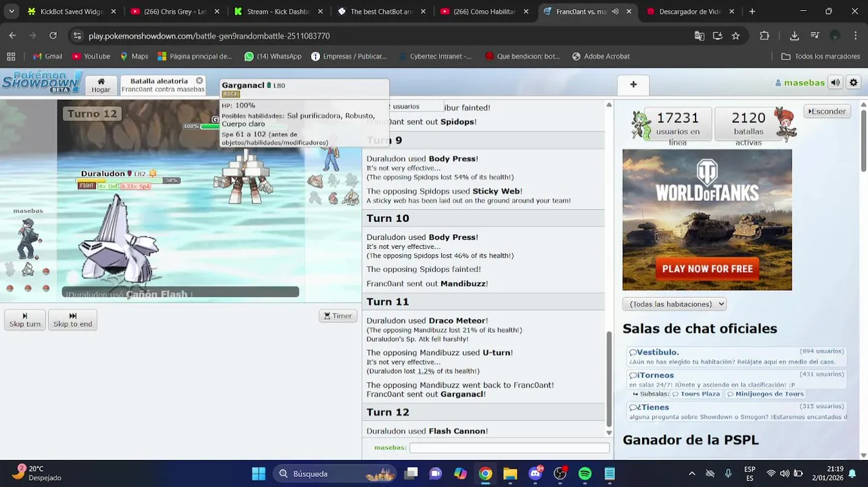Close the Batalla aleatoria battle tab
The height and width of the screenshot is (487, 868).
200,80
